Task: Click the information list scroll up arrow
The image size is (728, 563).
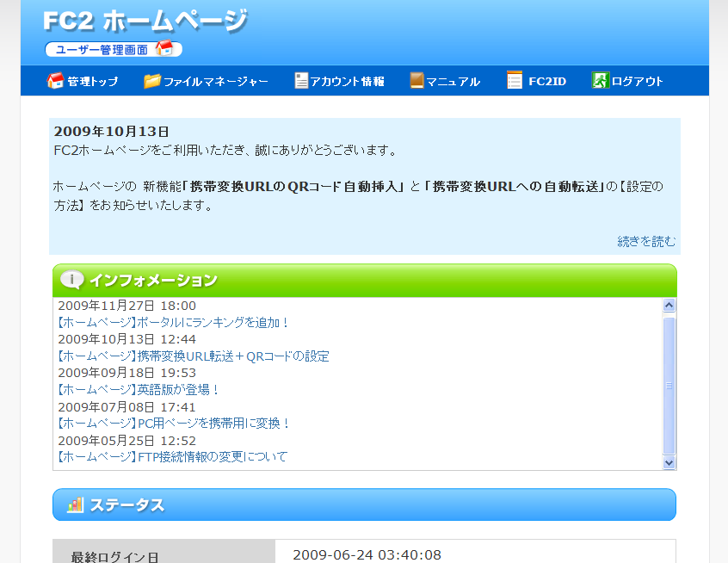Action: click(x=669, y=305)
